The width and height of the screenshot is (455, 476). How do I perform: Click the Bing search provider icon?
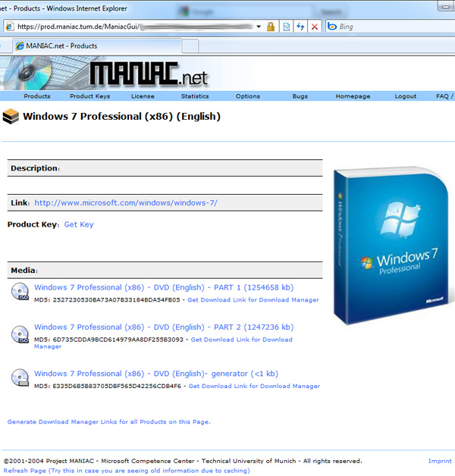332,27
